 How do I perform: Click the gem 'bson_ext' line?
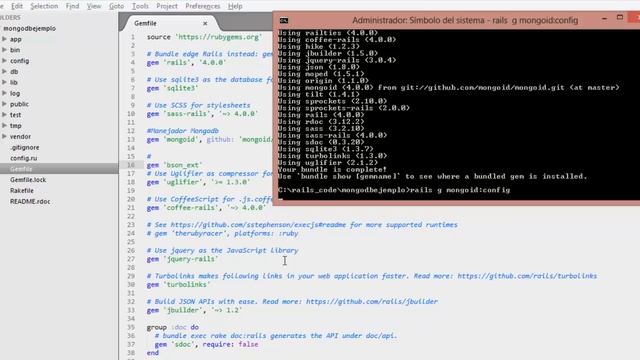point(174,165)
